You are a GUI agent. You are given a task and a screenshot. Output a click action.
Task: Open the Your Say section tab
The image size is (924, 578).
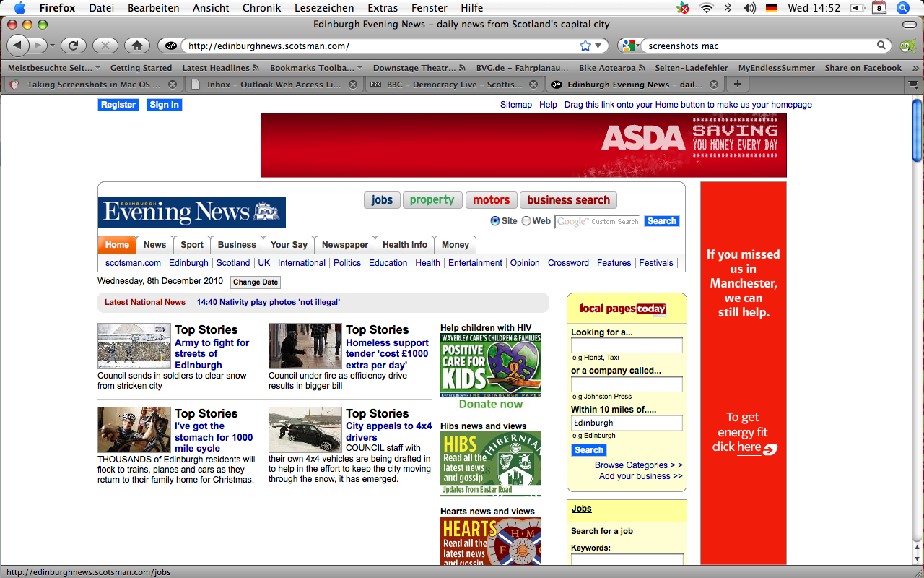[289, 245]
